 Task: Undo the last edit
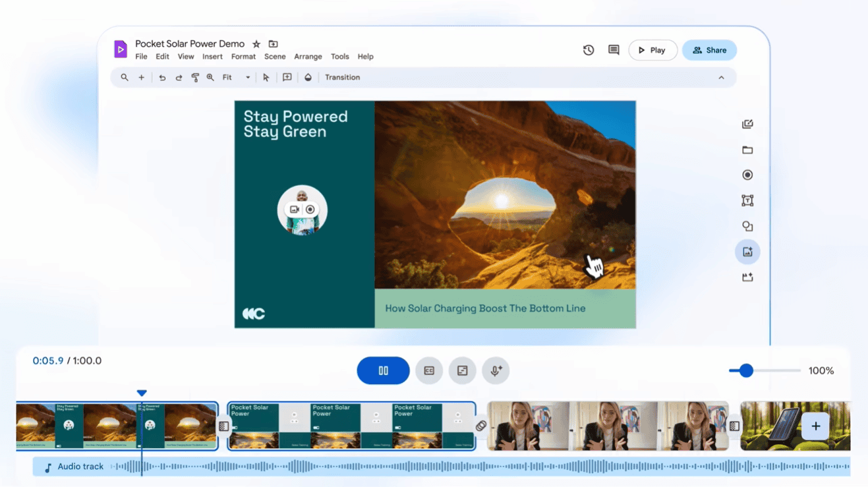pyautogui.click(x=162, y=77)
